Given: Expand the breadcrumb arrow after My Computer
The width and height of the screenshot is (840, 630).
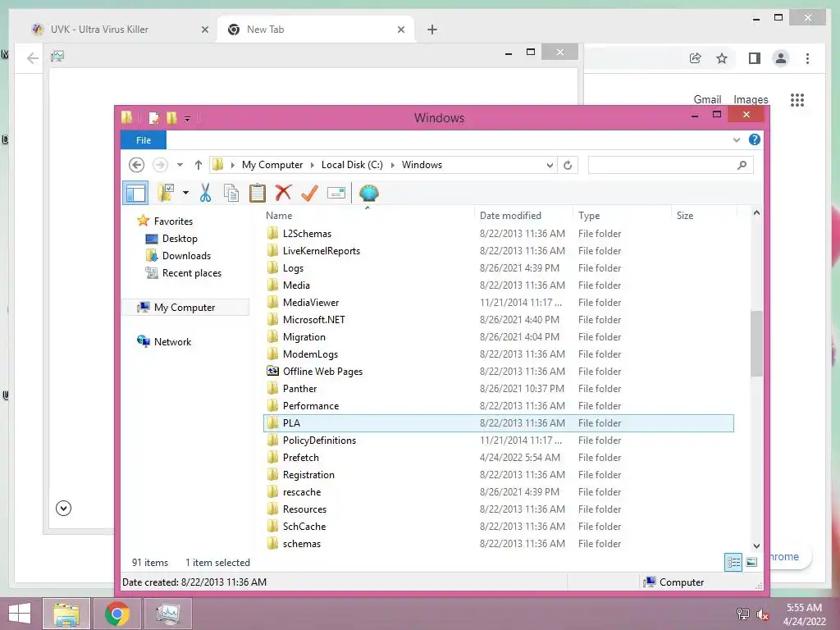Looking at the screenshot, I should 313,165.
